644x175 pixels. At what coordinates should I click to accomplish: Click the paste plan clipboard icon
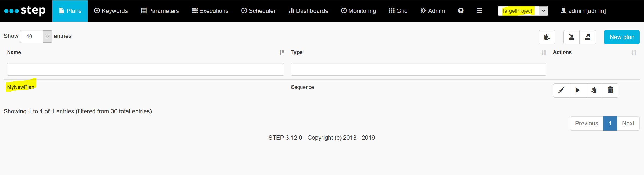(547, 37)
